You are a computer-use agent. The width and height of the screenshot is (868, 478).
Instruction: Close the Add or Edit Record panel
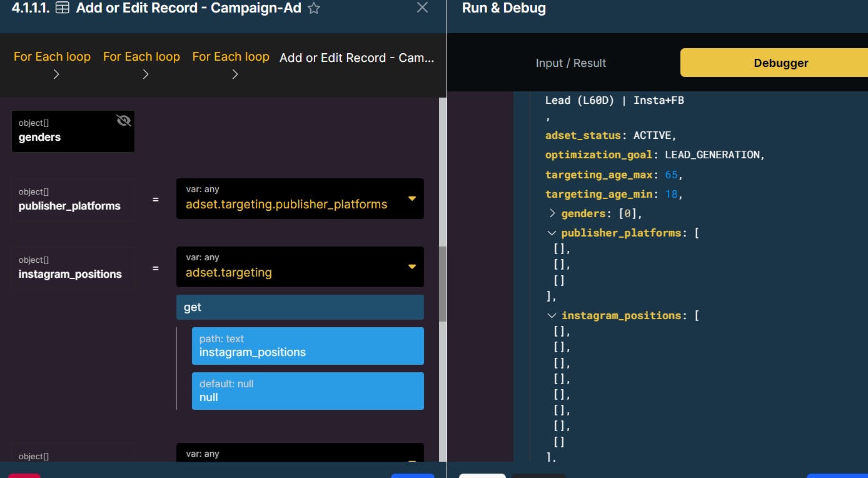[423, 8]
